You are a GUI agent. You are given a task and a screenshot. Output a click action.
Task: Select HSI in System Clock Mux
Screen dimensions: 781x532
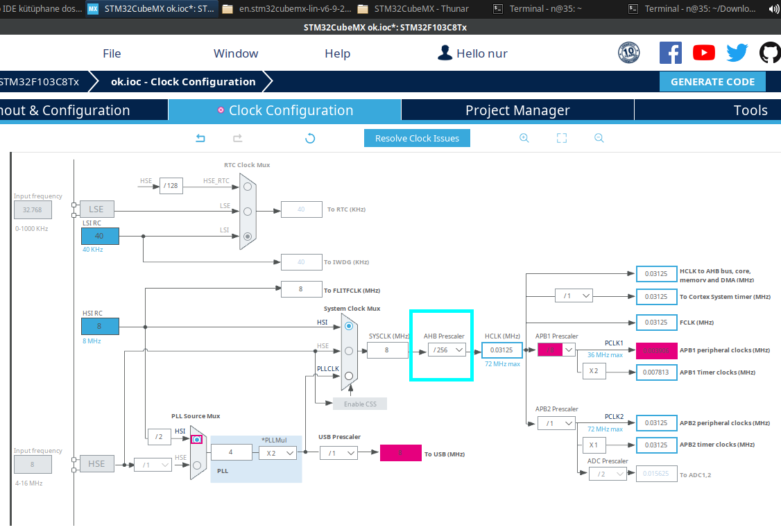[348, 325]
